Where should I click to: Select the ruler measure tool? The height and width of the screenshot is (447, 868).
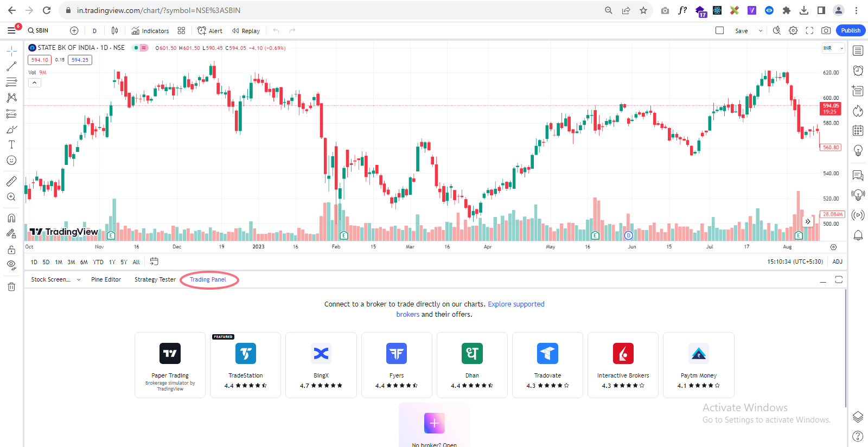click(x=11, y=181)
